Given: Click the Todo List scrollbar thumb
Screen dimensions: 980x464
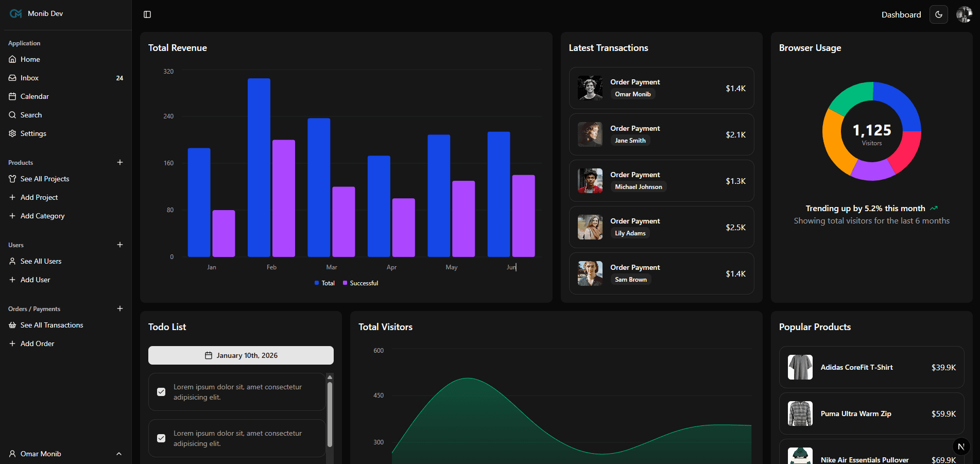Looking at the screenshot, I should tap(330, 414).
